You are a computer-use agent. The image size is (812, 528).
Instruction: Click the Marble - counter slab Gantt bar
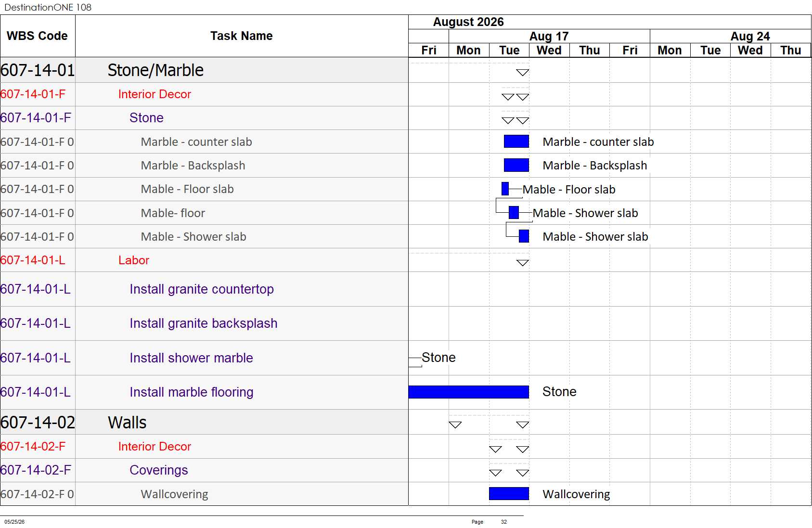click(516, 142)
